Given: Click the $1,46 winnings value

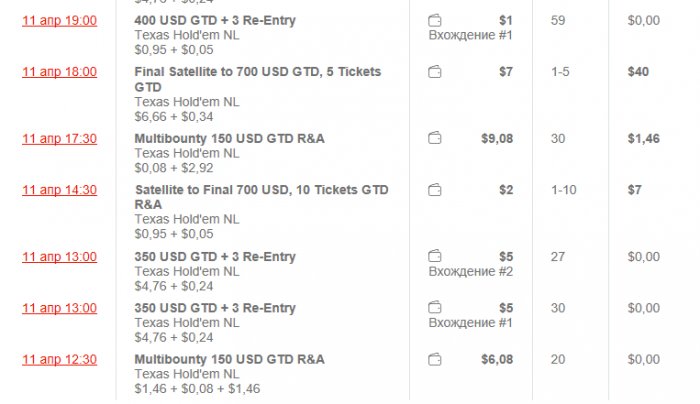Looking at the screenshot, I should coord(643,139).
